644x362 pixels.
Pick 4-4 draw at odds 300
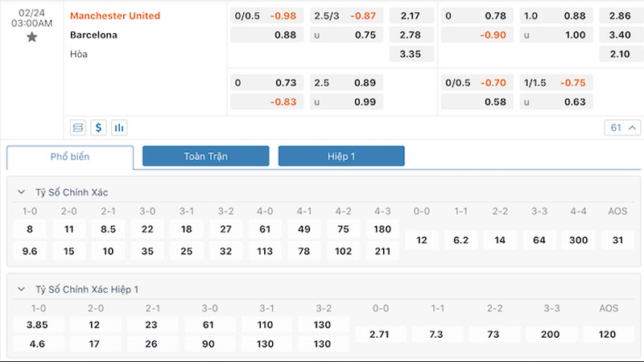click(578, 240)
